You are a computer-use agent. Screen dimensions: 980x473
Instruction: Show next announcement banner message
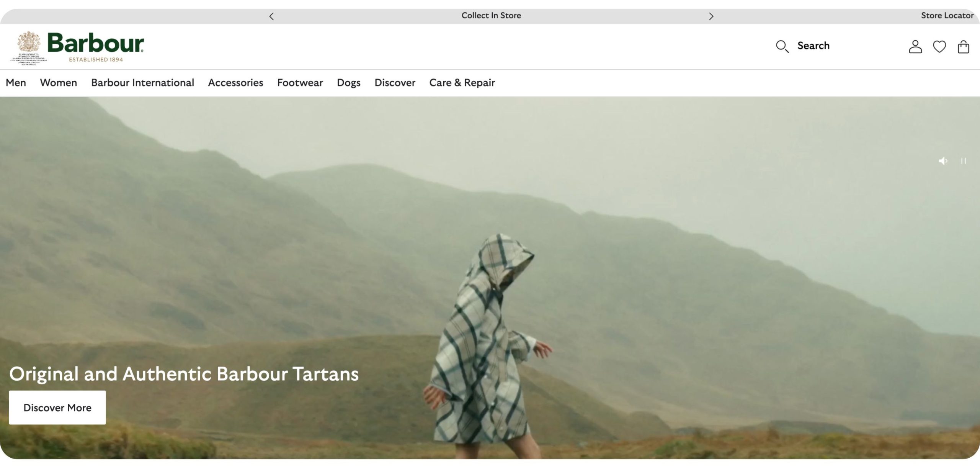tap(711, 16)
